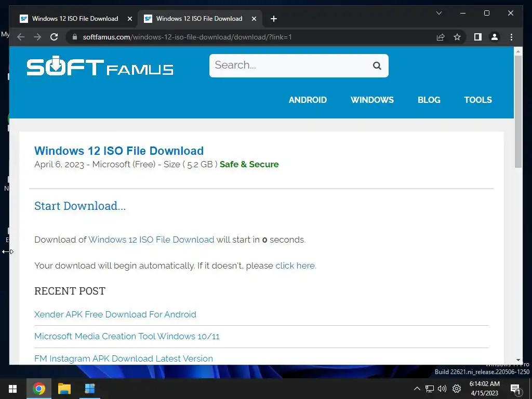
Task: Open Chrome's three-dot menu
Action: [x=511, y=37]
